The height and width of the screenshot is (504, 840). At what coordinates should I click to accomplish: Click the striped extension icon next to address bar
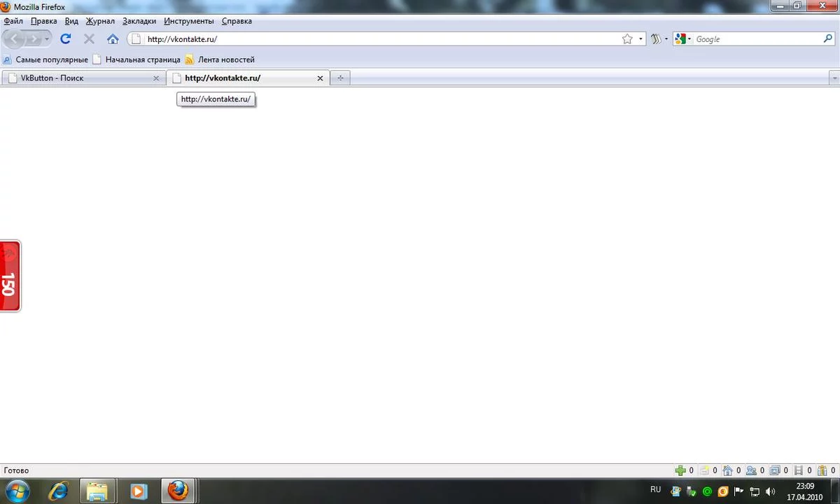pyautogui.click(x=656, y=39)
